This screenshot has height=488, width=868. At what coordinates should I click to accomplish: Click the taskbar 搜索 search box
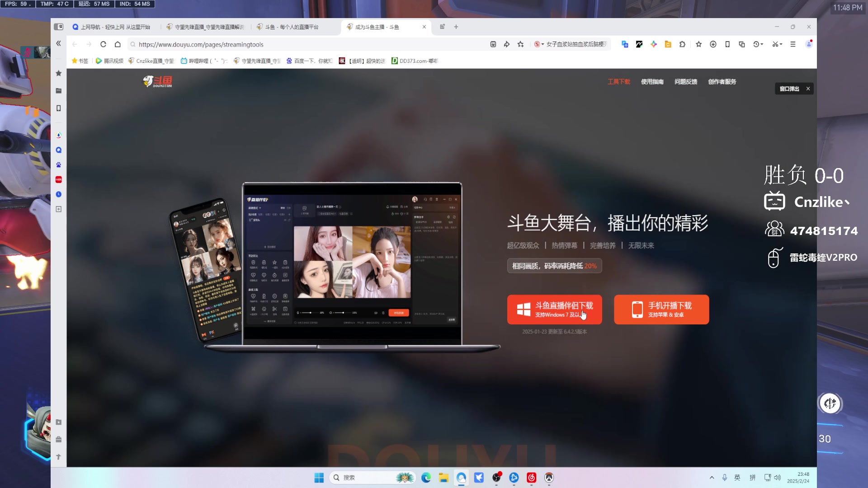point(373,478)
